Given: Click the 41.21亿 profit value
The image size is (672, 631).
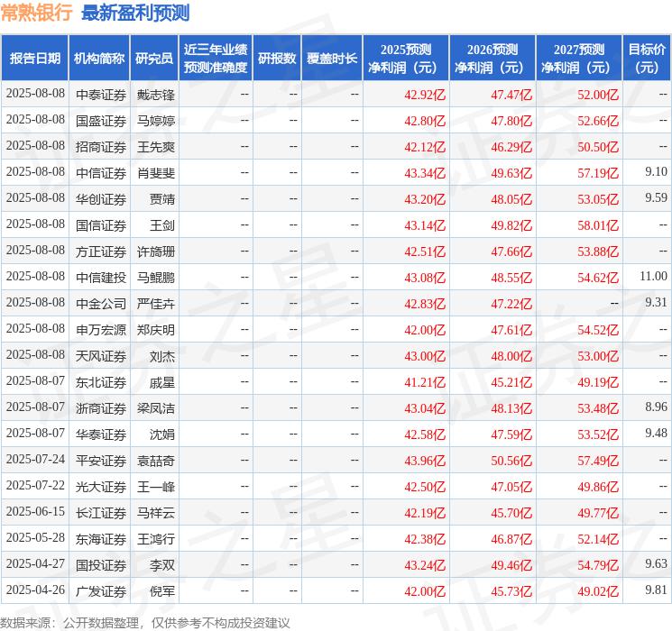Looking at the screenshot, I should click(x=425, y=382).
